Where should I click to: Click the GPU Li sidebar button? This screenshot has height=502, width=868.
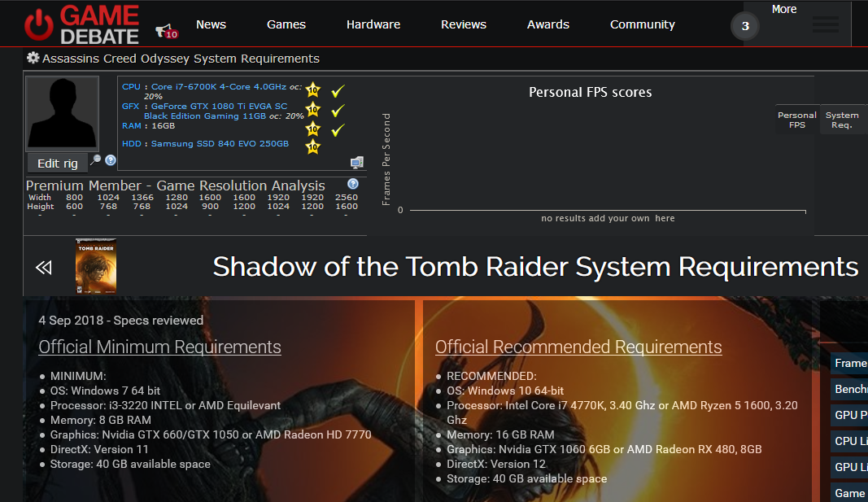(850, 467)
